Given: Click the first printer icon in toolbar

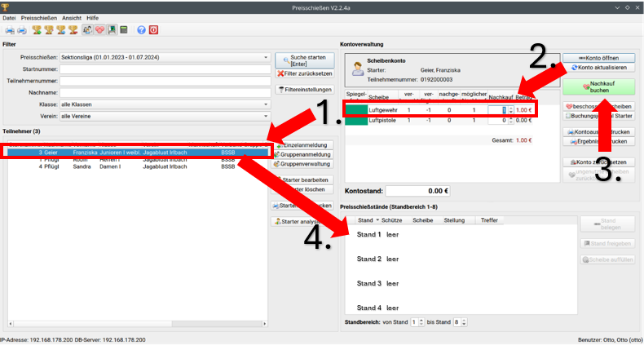Looking at the screenshot, I should pos(9,29).
